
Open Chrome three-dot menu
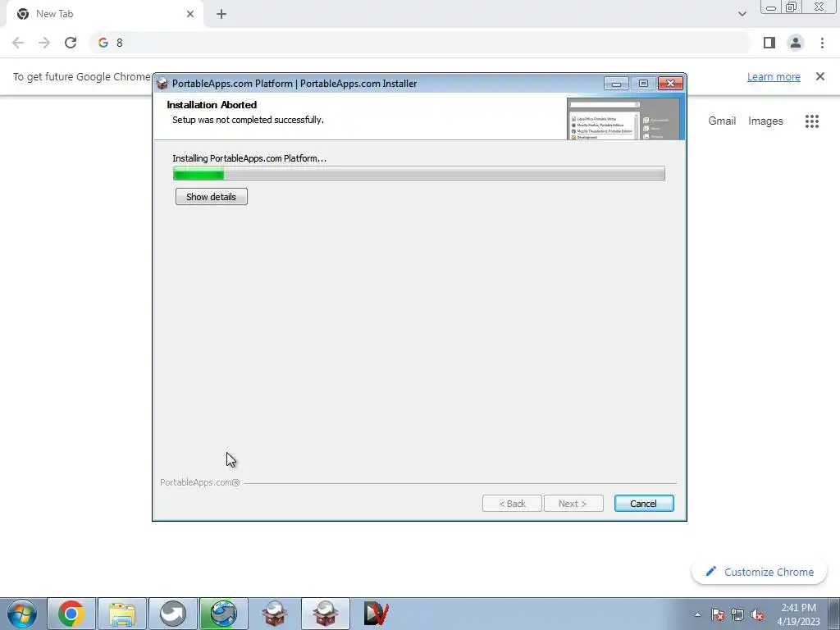click(822, 43)
